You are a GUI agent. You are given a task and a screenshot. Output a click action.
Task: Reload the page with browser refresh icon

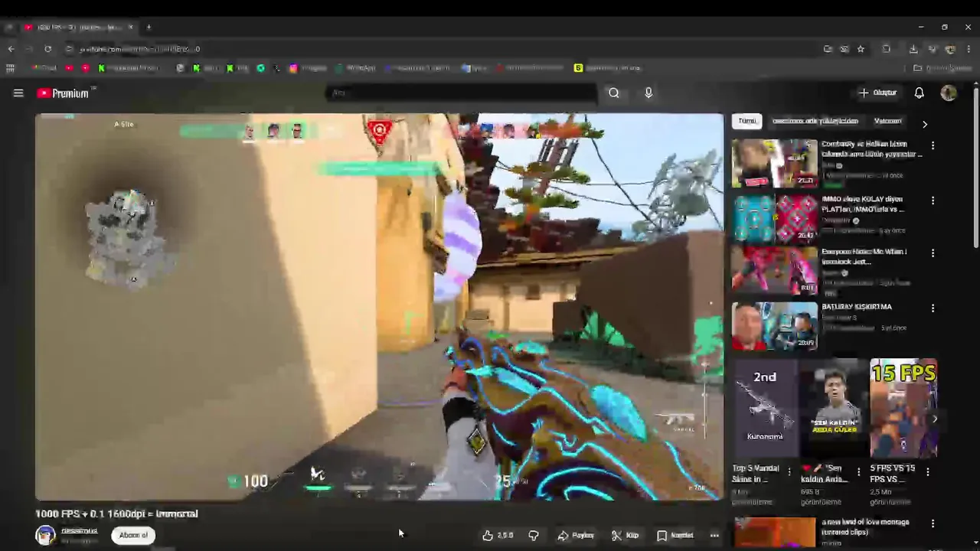pos(47,49)
